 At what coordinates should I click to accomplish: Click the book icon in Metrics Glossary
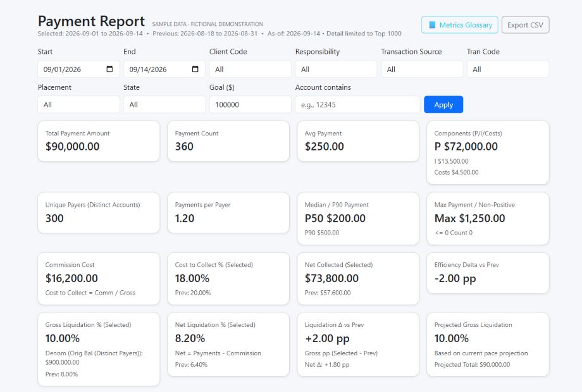(432, 25)
